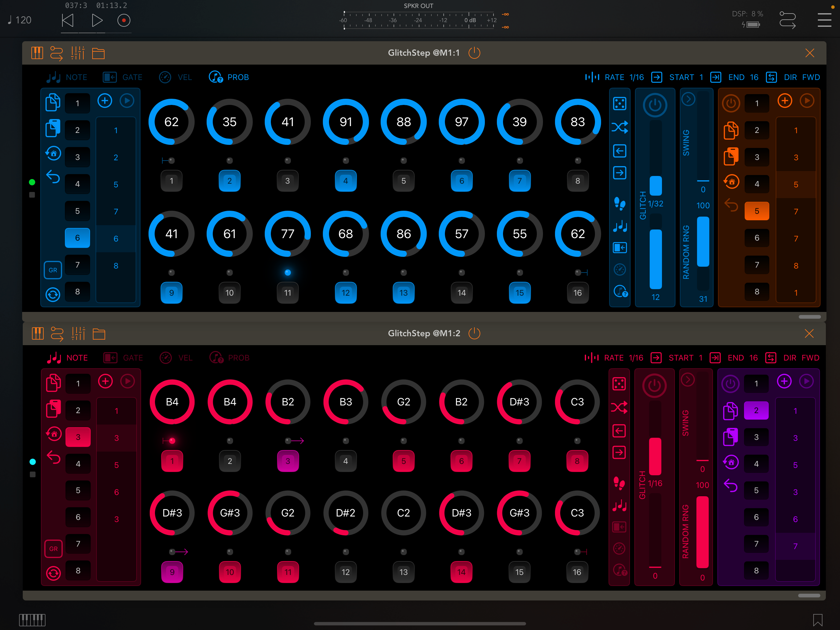Open the routing view icon in top bar
Viewport: 840px width, 630px height.
click(x=788, y=20)
